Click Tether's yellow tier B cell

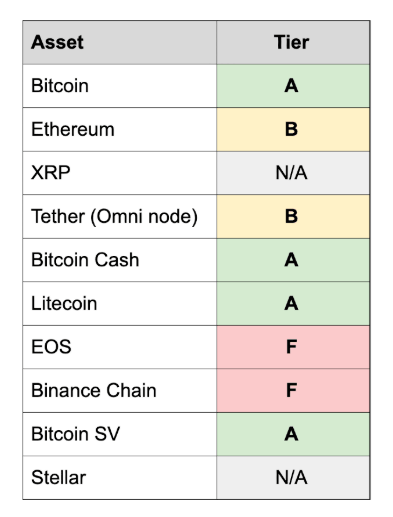coord(293,216)
